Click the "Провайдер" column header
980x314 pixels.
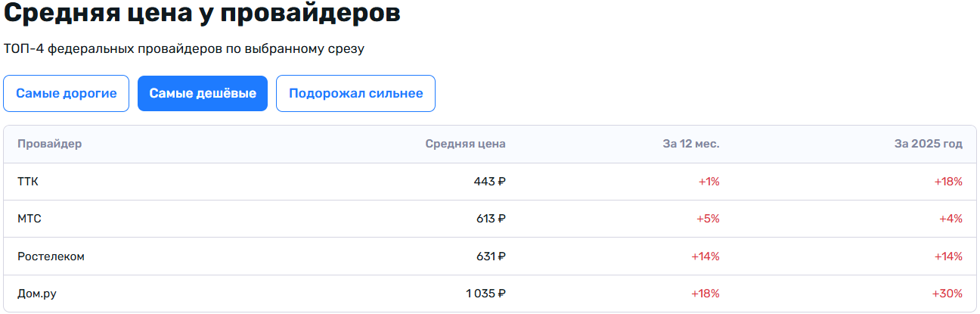click(x=50, y=144)
